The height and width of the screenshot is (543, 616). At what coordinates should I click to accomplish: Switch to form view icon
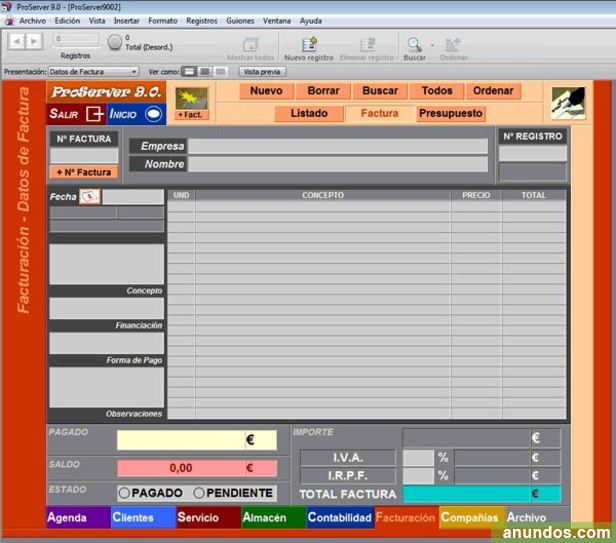pos(189,72)
